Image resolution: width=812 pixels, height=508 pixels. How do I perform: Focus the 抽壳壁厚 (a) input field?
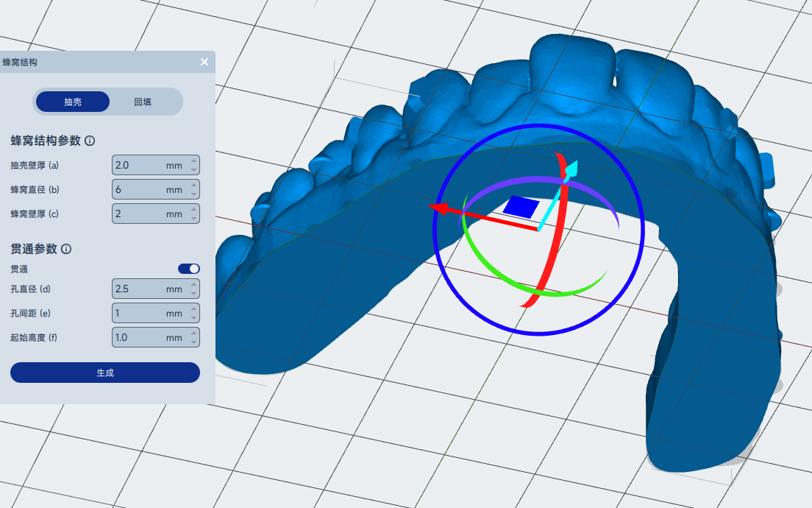coord(155,165)
